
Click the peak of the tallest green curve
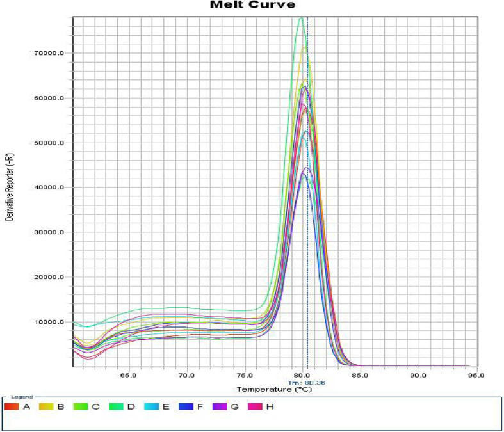pos(301,18)
